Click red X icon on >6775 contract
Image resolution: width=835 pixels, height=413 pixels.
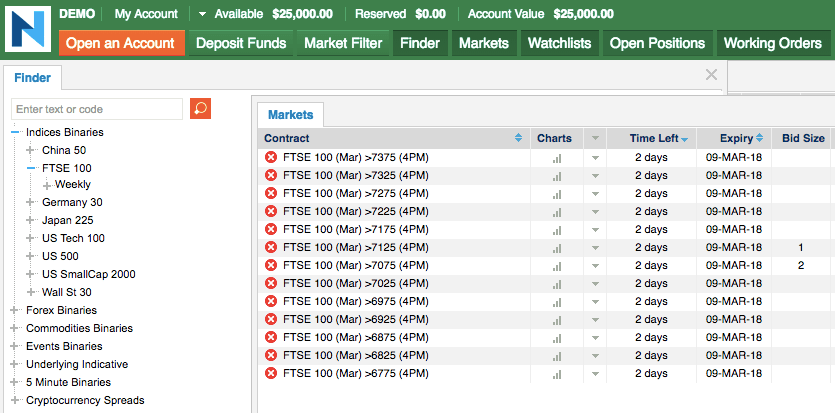point(271,373)
